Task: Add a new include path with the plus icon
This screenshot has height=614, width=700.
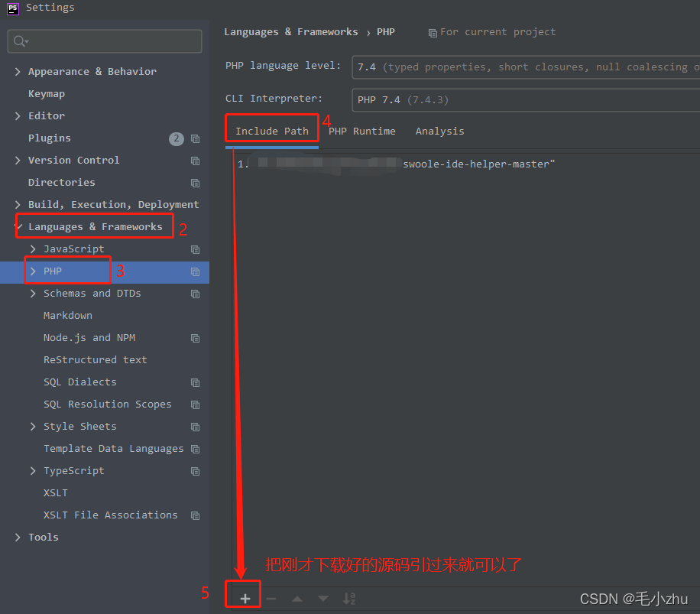Action: click(242, 593)
